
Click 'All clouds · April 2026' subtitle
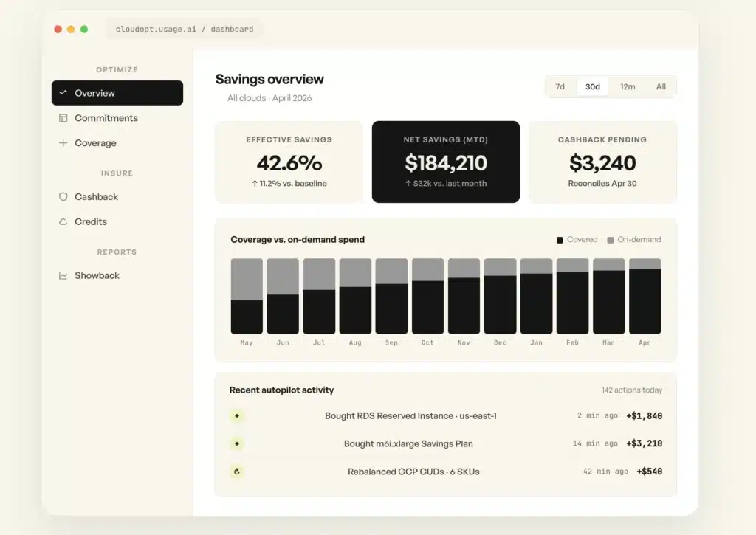pos(269,98)
